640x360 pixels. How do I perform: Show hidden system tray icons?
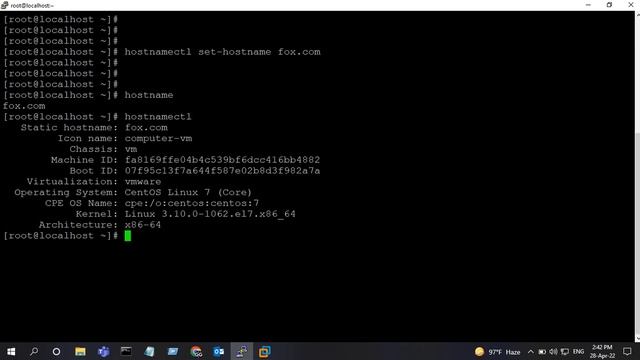click(531, 352)
